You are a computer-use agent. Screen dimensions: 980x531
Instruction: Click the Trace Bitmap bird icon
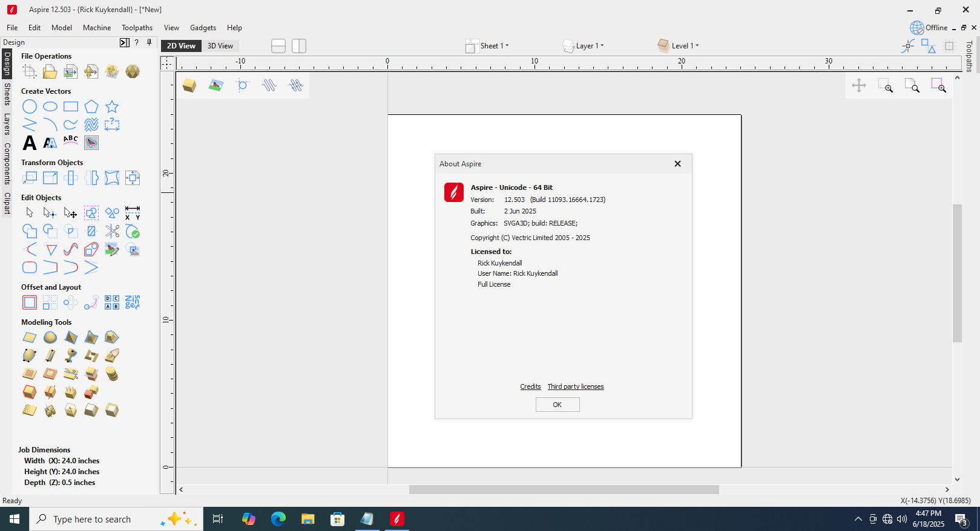(91, 143)
